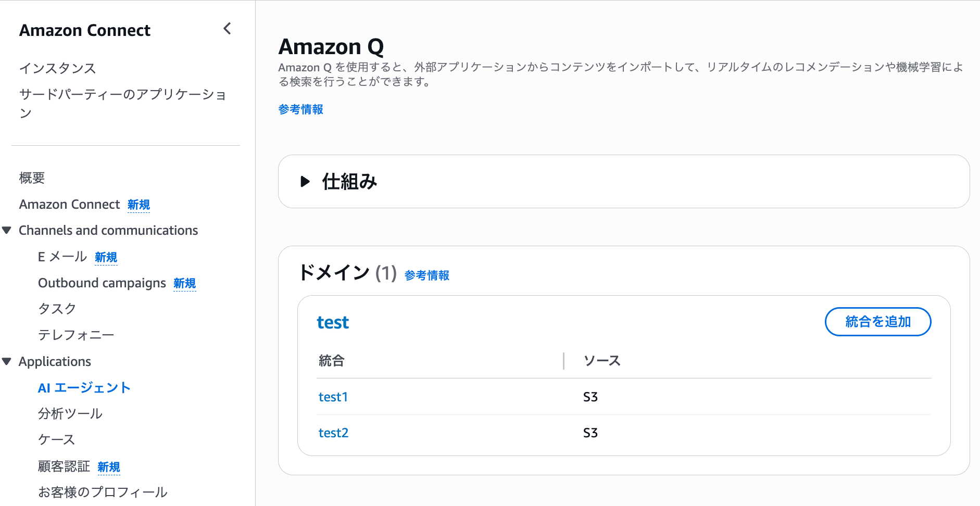The height and width of the screenshot is (506, 980).
Task: Open the Amazon Connect overview page
Action: click(x=70, y=204)
